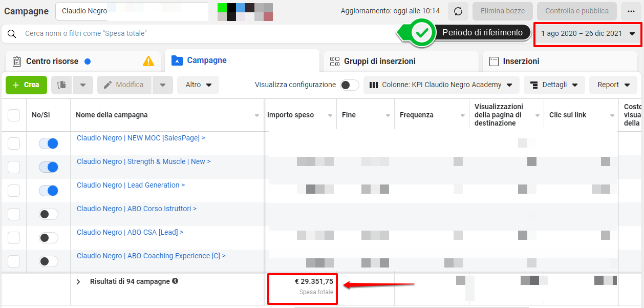Open Claudio Negro | ABO Corso Istruttori campaign
The image size is (644, 308).
[137, 209]
